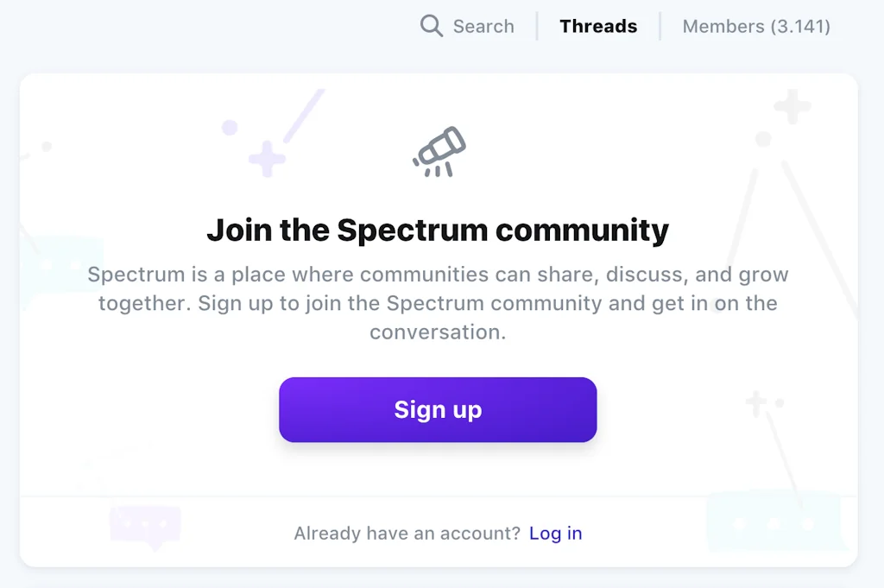Select the divider line beside Threads
The width and height of the screenshot is (884, 588).
pyautogui.click(x=661, y=26)
